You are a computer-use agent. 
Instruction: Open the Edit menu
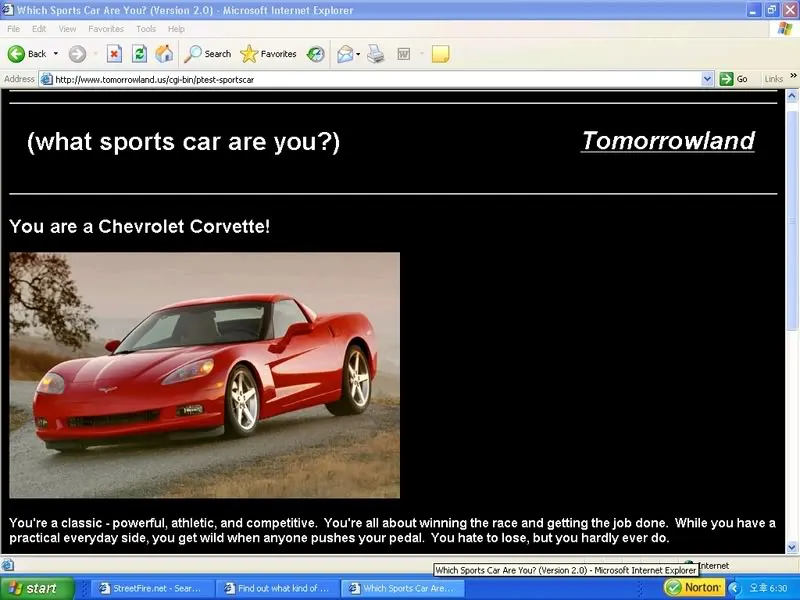pos(39,29)
